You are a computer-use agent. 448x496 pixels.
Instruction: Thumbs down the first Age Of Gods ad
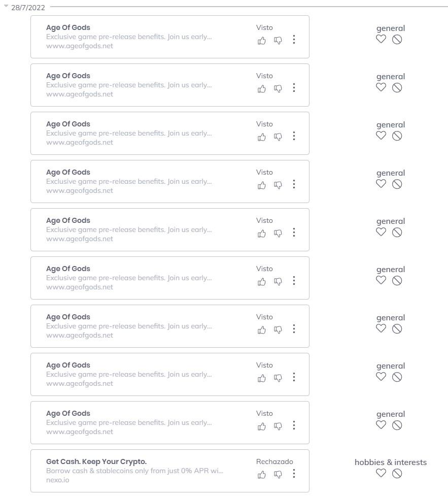[x=278, y=40]
